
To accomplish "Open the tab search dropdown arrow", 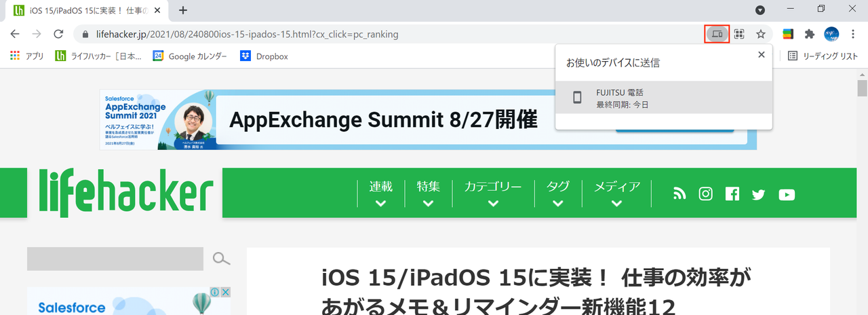I will (x=760, y=10).
